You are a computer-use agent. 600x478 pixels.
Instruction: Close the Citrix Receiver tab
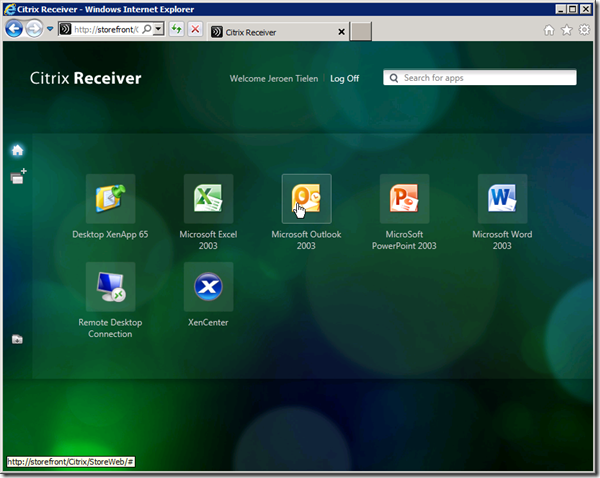pyautogui.click(x=341, y=32)
